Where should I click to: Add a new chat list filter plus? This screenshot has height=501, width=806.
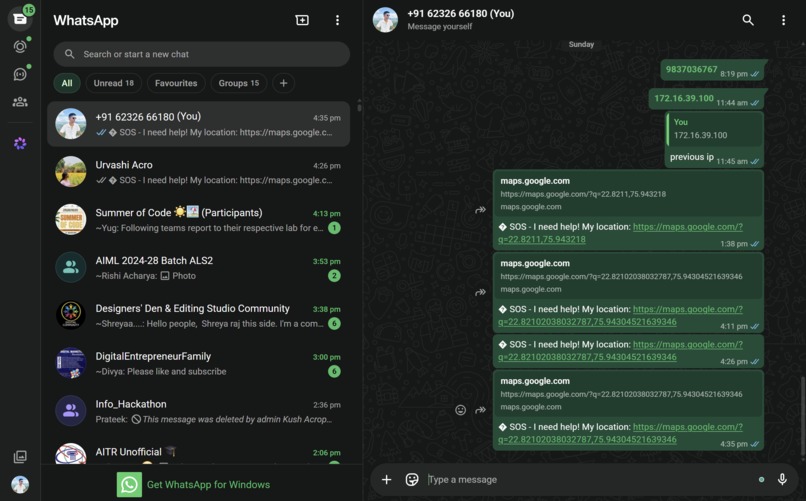[x=283, y=83]
